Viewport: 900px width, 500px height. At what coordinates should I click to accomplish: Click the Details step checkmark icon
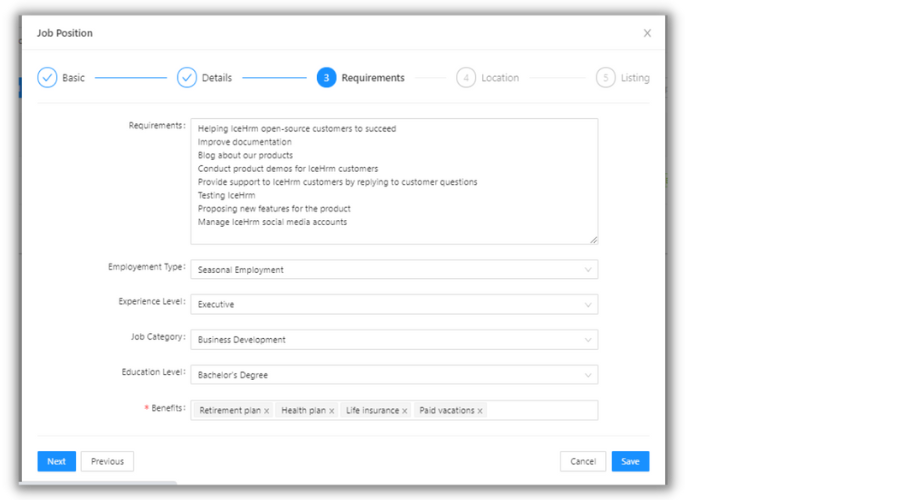pyautogui.click(x=187, y=78)
